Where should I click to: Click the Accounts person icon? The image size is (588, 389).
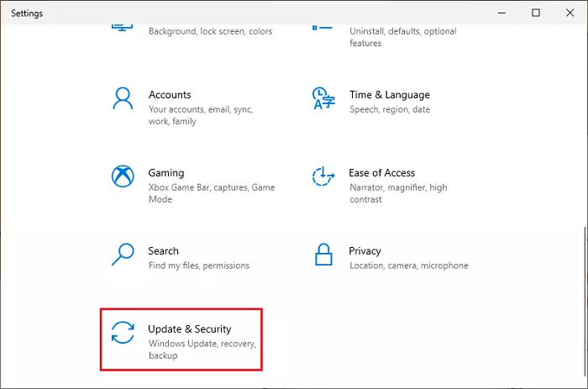(x=123, y=98)
